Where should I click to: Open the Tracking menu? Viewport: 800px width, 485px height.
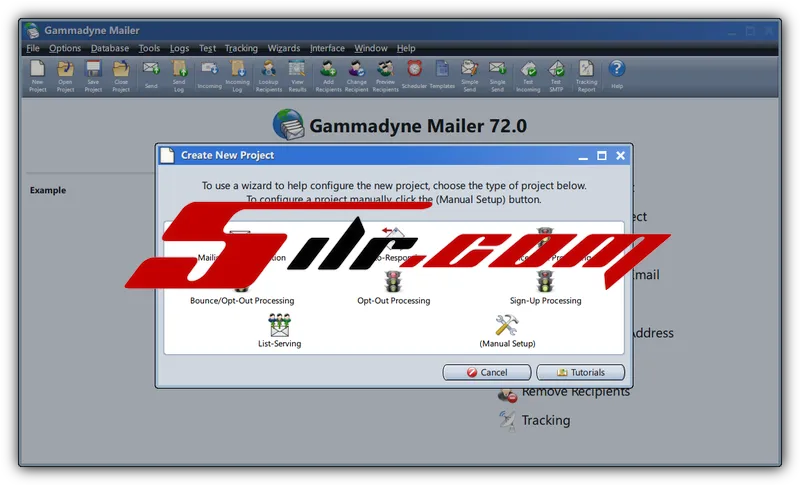tap(241, 48)
